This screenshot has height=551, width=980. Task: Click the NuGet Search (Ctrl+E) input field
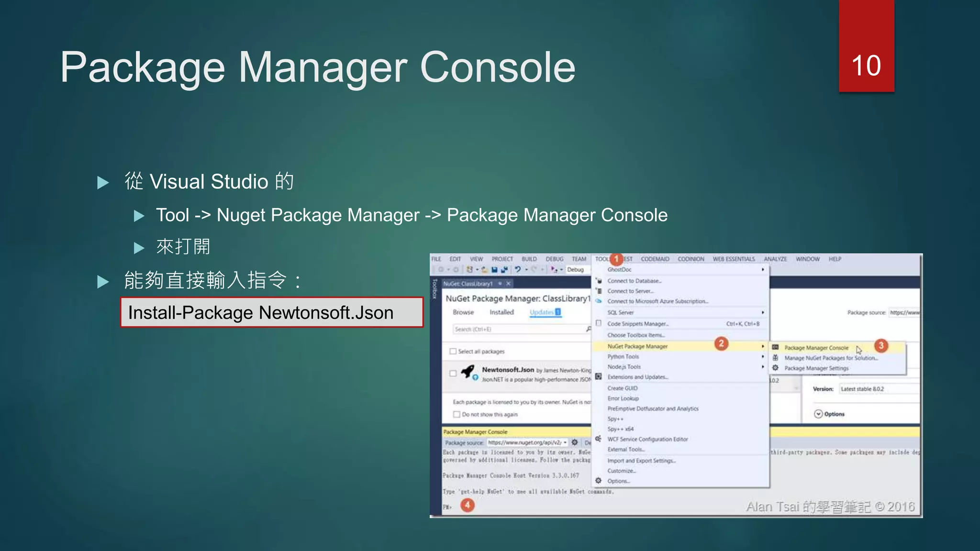click(522, 329)
